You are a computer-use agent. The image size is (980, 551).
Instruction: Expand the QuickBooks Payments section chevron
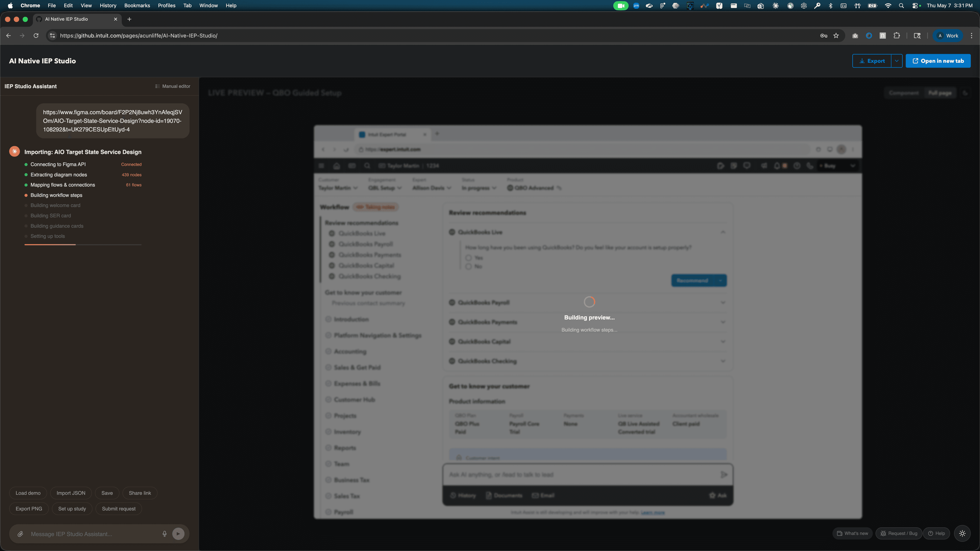(723, 322)
